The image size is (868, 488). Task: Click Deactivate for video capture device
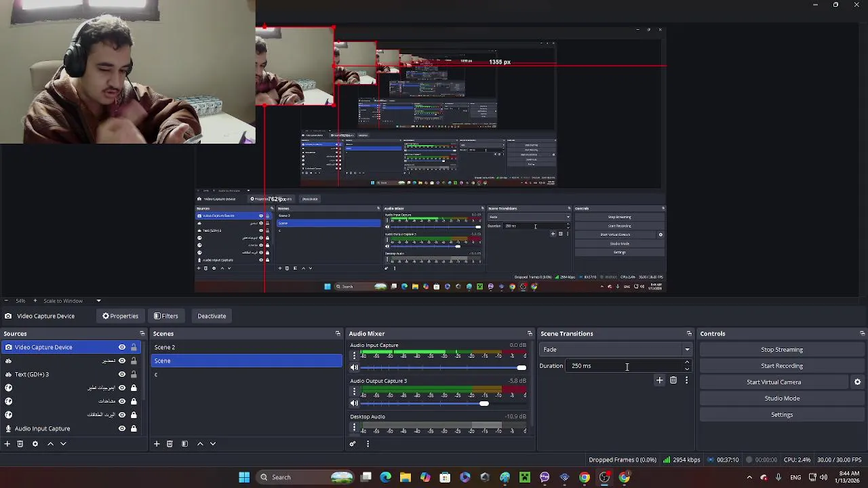212,316
